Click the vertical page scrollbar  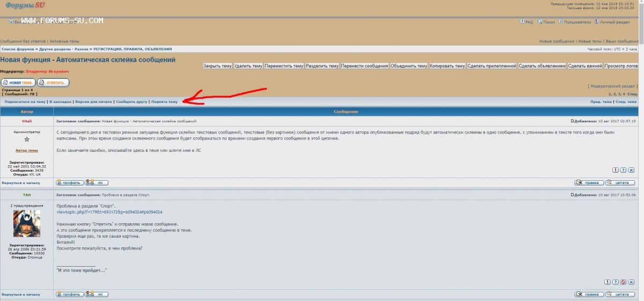(x=641, y=161)
